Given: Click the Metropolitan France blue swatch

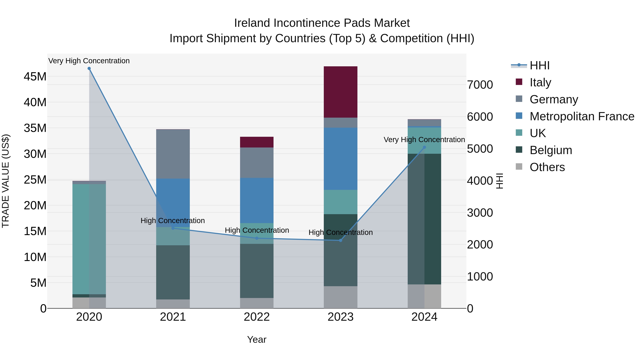Looking at the screenshot, I should (x=519, y=116).
